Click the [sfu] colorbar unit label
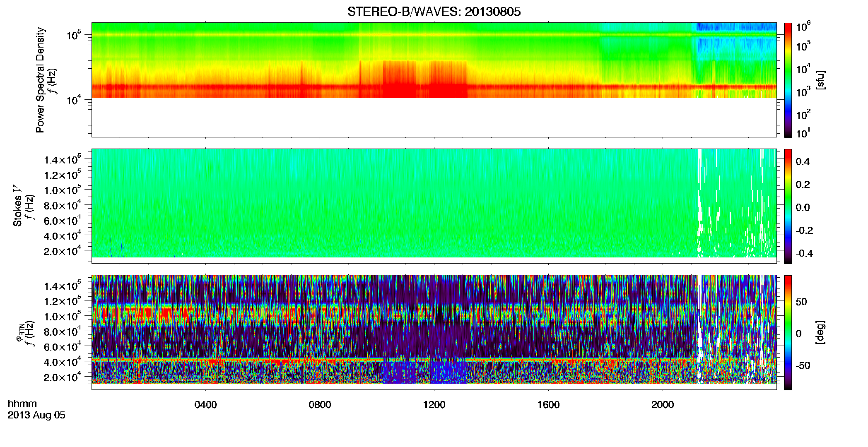Image resolution: width=868 pixels, height=447 pixels. [x=821, y=80]
